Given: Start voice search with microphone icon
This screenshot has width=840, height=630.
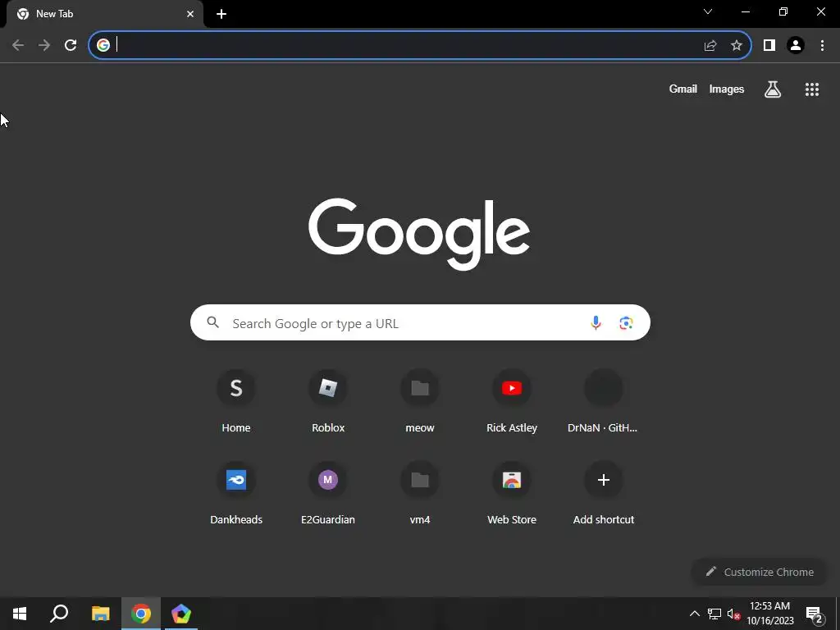Looking at the screenshot, I should coord(596,322).
